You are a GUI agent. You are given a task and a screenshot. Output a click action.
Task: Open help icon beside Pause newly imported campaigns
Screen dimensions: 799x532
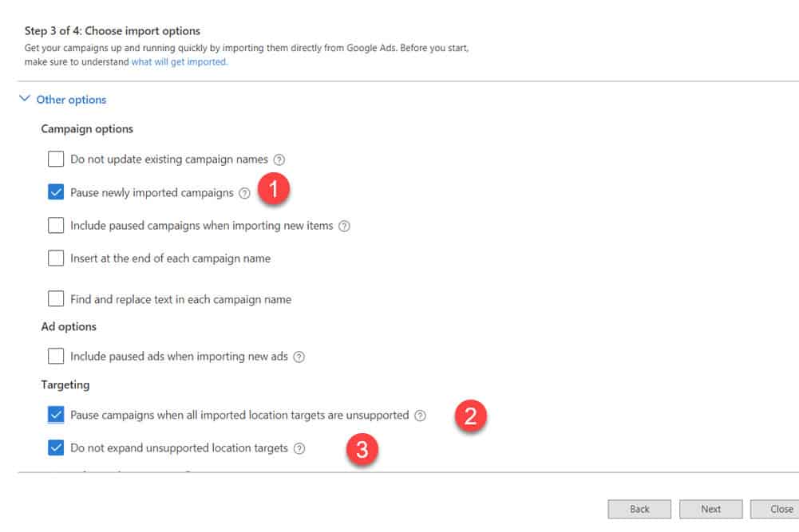point(244,193)
